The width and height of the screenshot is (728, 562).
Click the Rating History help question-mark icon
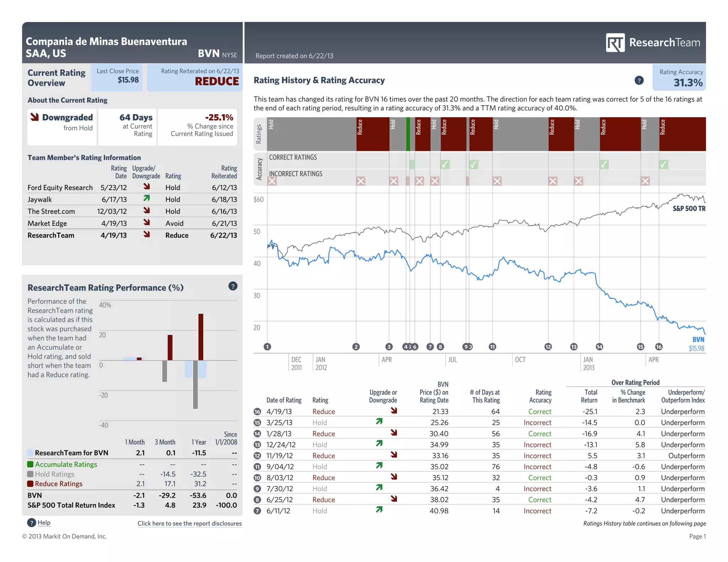(x=639, y=80)
